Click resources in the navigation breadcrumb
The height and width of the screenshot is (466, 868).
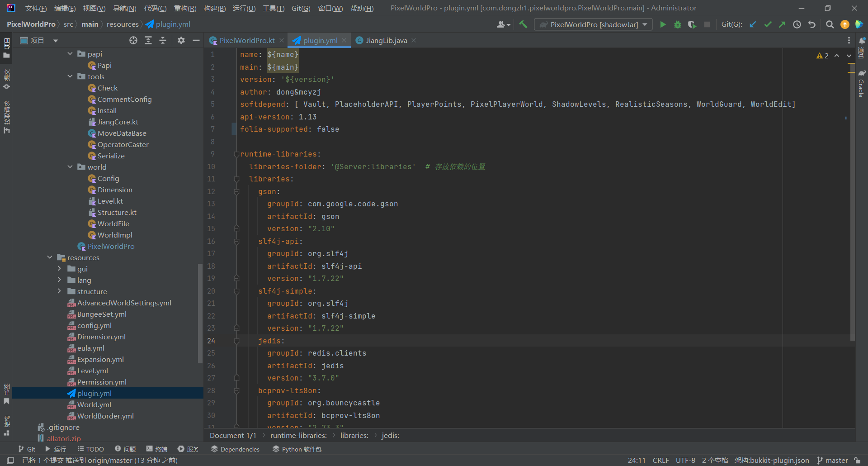(x=123, y=24)
